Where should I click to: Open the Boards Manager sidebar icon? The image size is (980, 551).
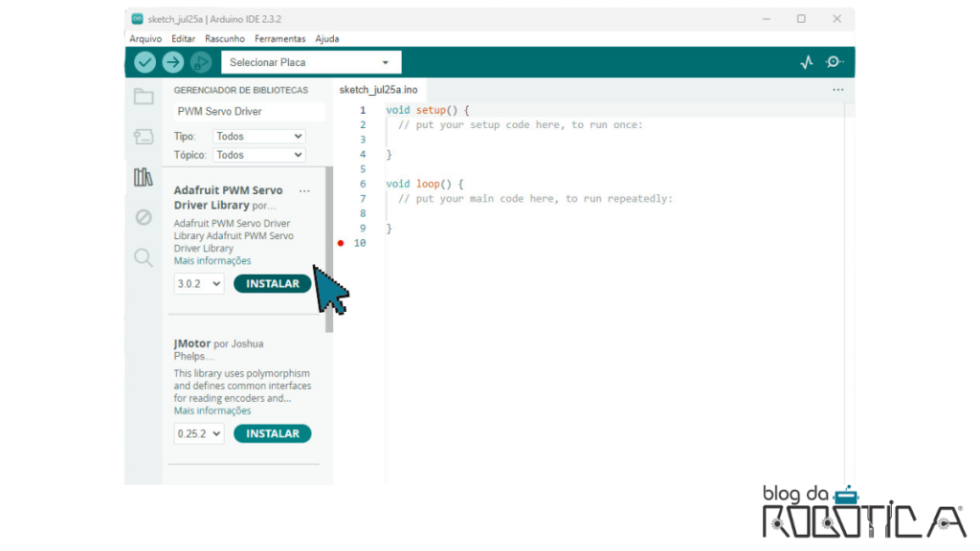click(144, 137)
